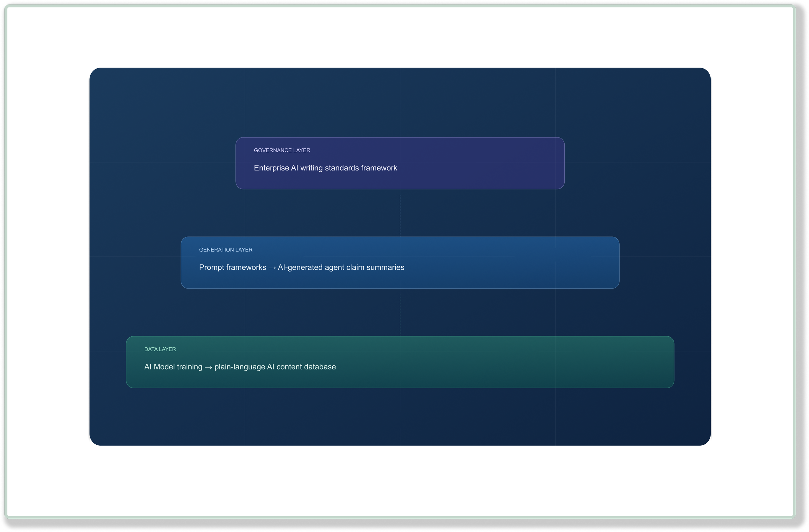This screenshot has height=532, width=809.
Task: Click the Enterprise AI writing standards framework text
Action: (x=325, y=168)
